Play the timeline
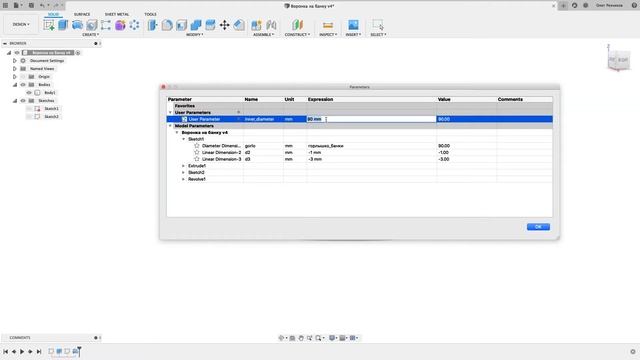 coord(22,351)
